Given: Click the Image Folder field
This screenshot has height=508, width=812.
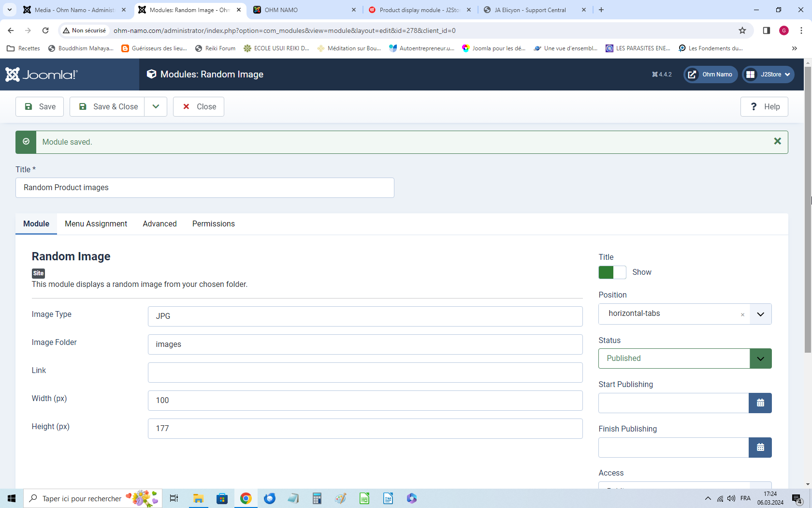Looking at the screenshot, I should pyautogui.click(x=365, y=344).
